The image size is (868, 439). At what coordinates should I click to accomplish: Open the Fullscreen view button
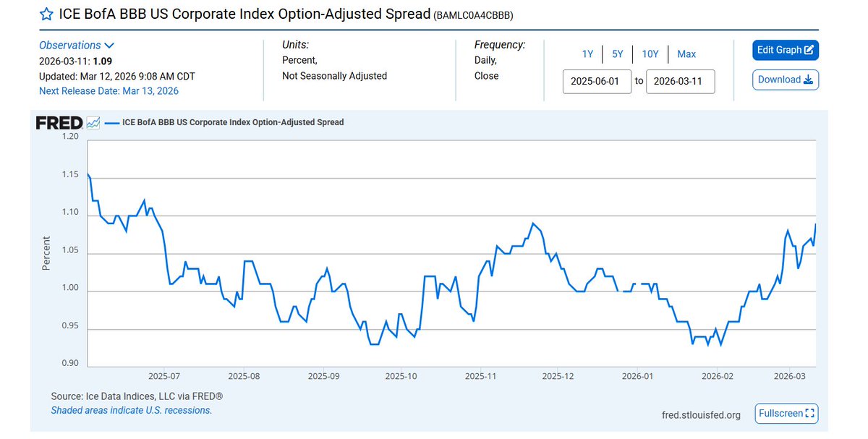(786, 414)
